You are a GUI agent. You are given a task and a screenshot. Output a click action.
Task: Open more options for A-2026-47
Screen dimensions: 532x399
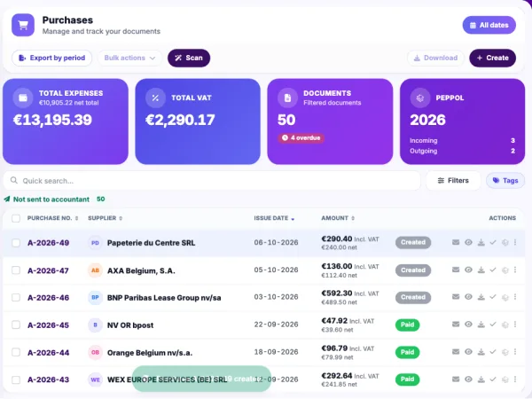(515, 270)
